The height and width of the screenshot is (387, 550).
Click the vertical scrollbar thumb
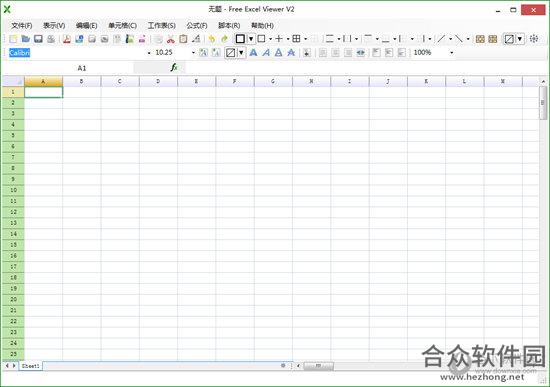pos(543,103)
